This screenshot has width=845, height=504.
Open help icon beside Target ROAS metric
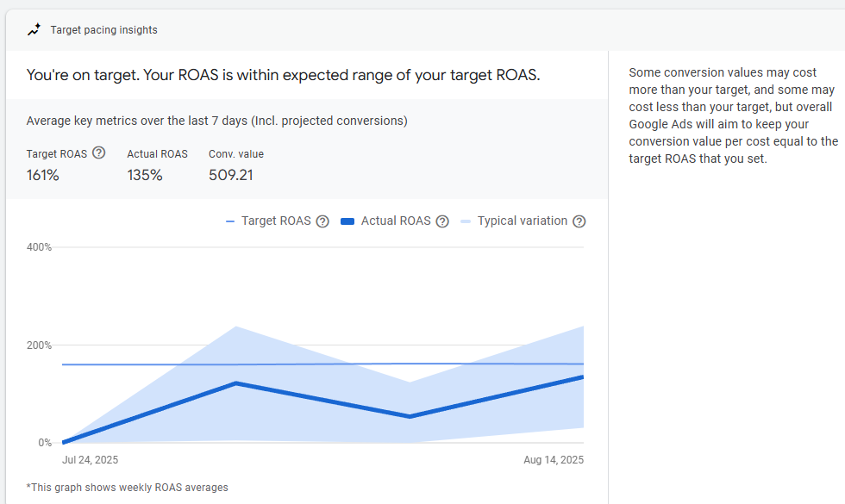[x=98, y=153]
